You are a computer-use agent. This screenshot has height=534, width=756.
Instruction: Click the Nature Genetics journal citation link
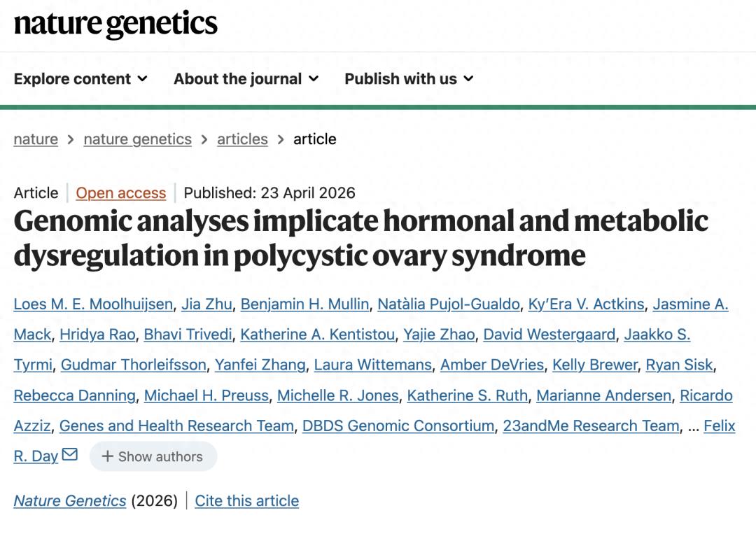(x=70, y=501)
